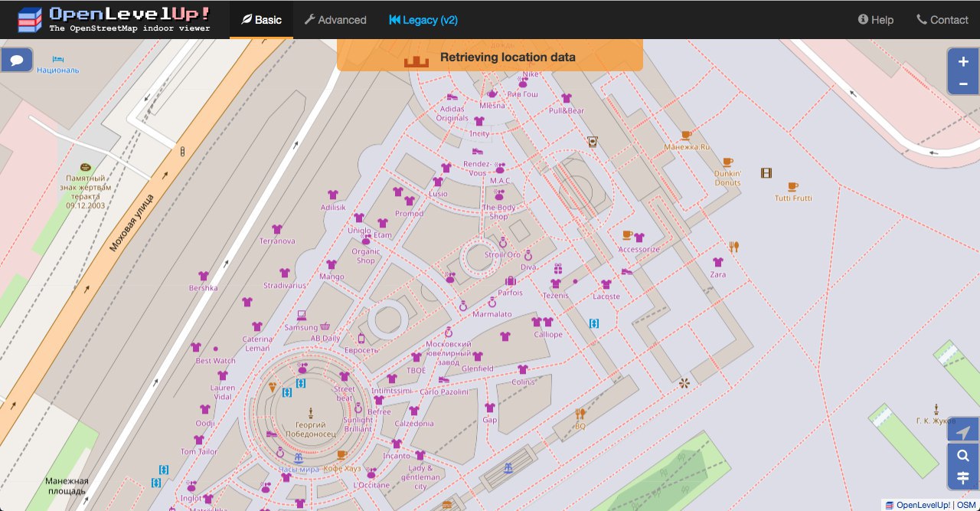The height and width of the screenshot is (511, 980).
Task: Click the Sunlight Brilliant label
Action: (358, 424)
